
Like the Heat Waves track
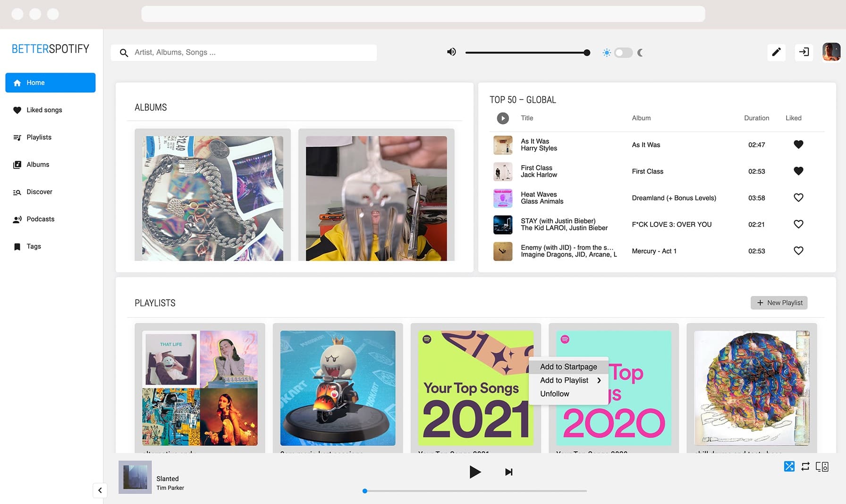coord(798,198)
